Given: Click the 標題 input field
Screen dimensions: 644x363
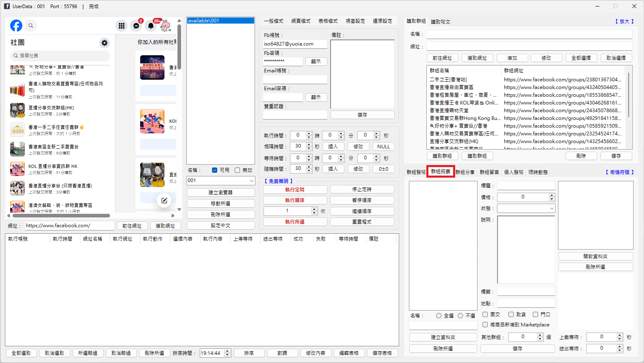Looking at the screenshot, I should click(526, 186).
